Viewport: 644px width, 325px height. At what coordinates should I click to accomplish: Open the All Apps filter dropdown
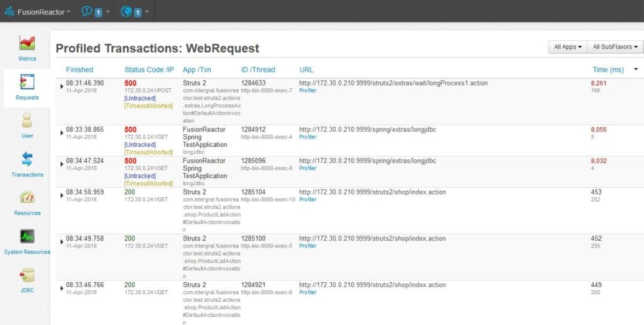coord(568,47)
